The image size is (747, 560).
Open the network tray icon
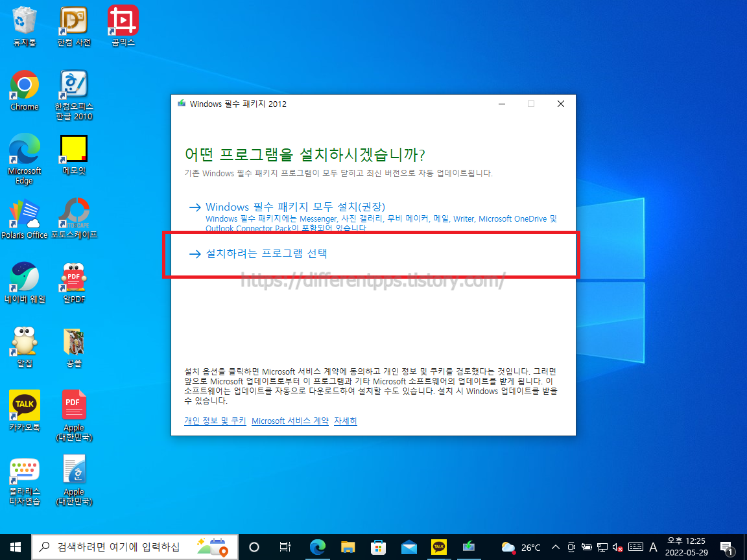(602, 547)
